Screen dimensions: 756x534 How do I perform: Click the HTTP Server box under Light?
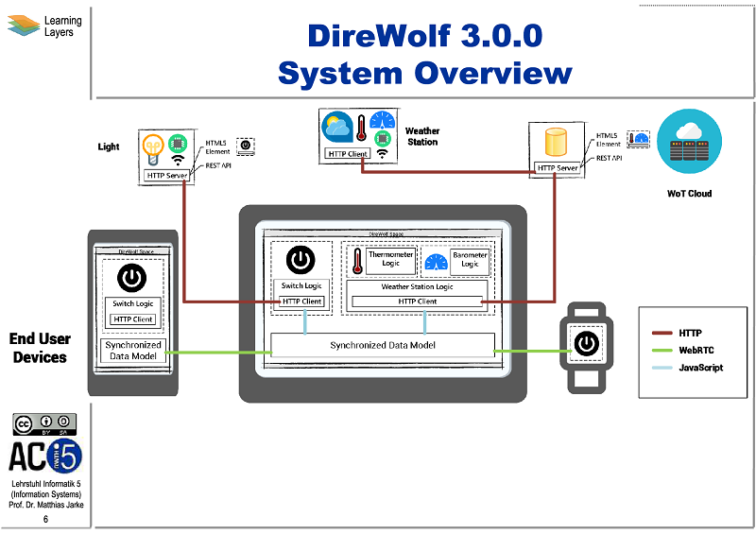167,176
